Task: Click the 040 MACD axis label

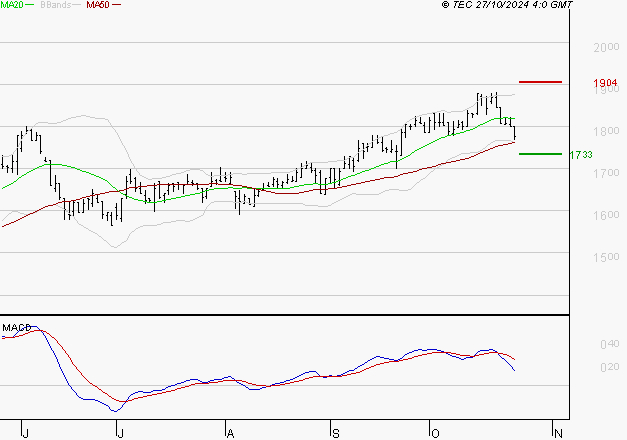Action: coord(610,344)
